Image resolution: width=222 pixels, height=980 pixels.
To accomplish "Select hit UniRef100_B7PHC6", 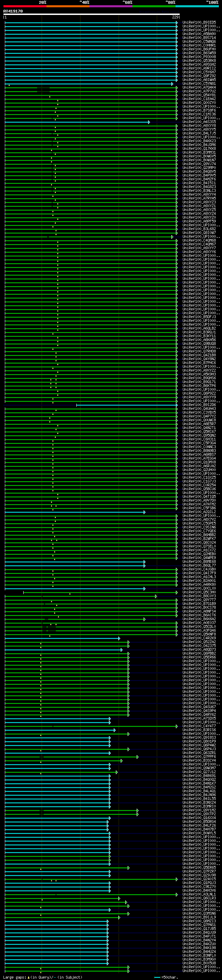I will [x=199, y=363].
